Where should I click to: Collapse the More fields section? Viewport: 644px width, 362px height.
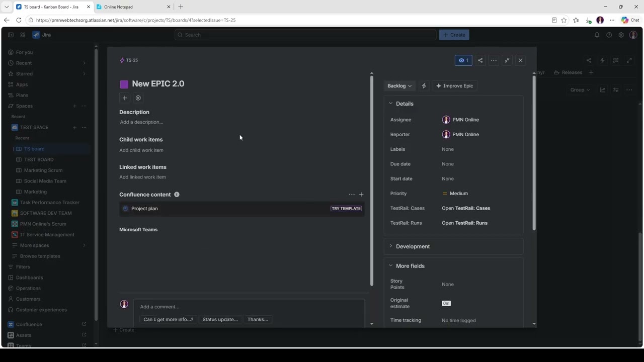(x=391, y=266)
